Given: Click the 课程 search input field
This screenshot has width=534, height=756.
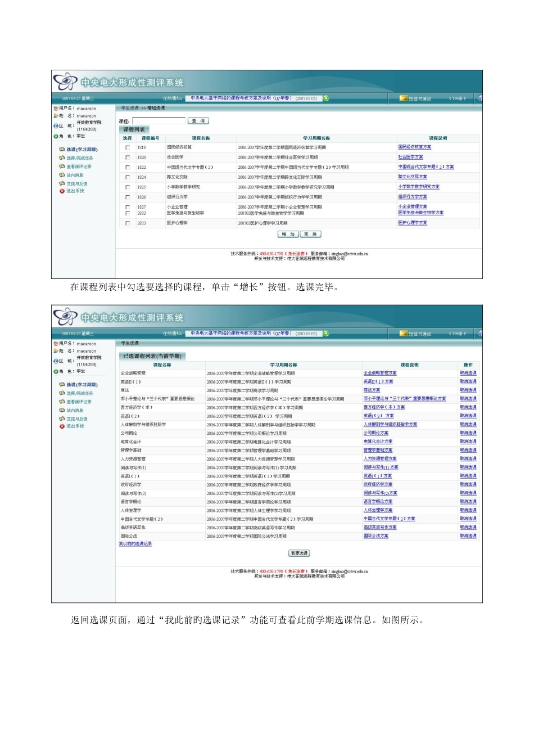Looking at the screenshot, I should (159, 121).
